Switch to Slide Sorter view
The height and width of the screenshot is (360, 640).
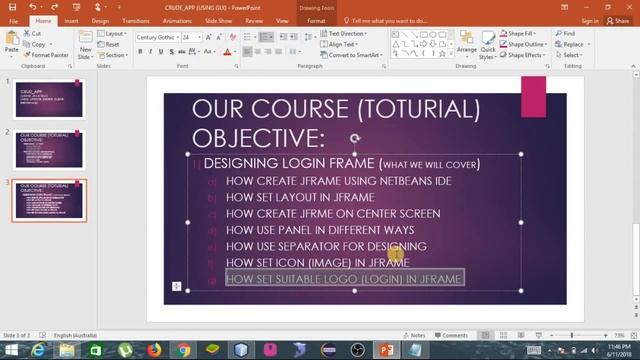coord(503,335)
